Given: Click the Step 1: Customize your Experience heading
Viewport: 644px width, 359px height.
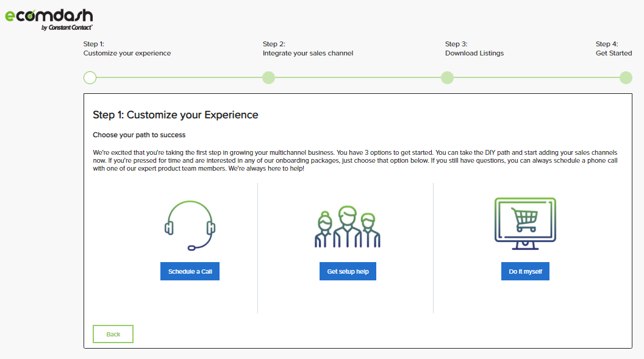Looking at the screenshot, I should [x=176, y=115].
